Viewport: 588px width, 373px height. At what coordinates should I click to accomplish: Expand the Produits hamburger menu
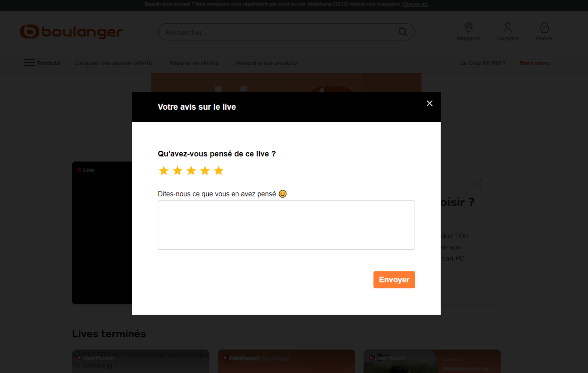(42, 63)
